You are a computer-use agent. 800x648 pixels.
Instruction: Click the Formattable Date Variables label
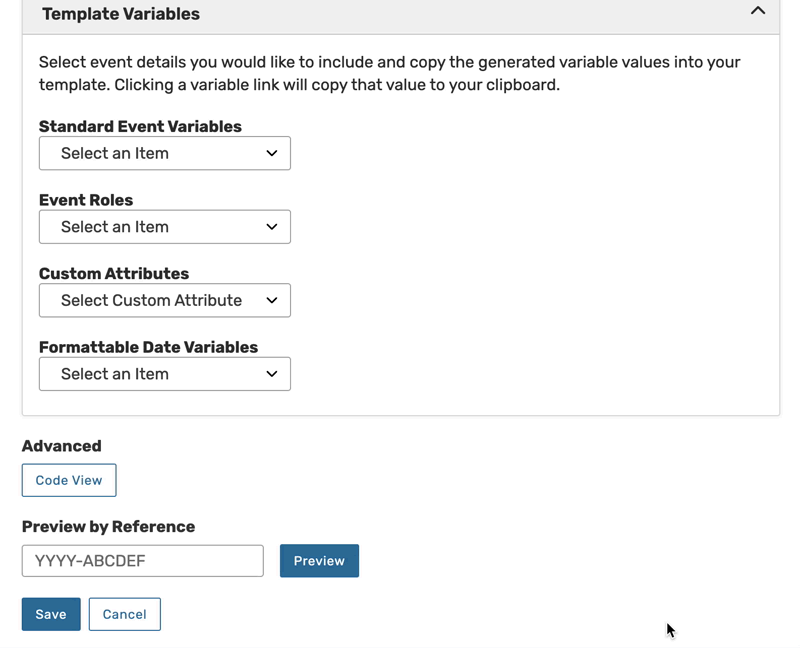click(148, 347)
